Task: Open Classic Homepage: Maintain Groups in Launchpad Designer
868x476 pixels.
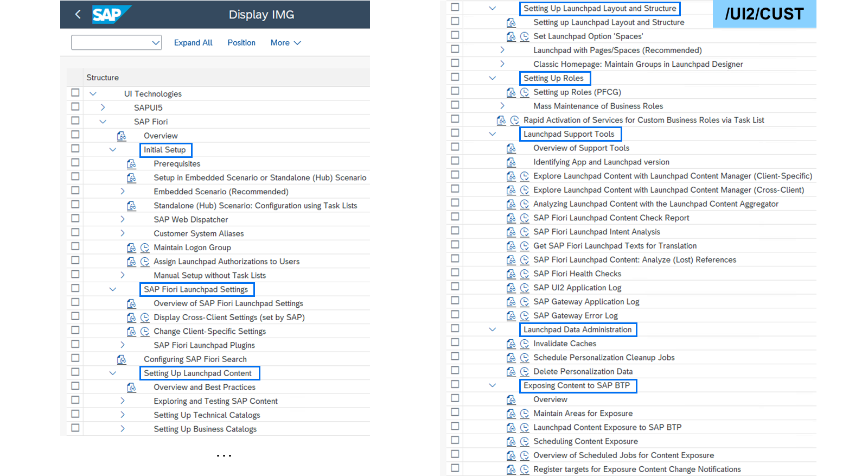Action: click(x=638, y=64)
